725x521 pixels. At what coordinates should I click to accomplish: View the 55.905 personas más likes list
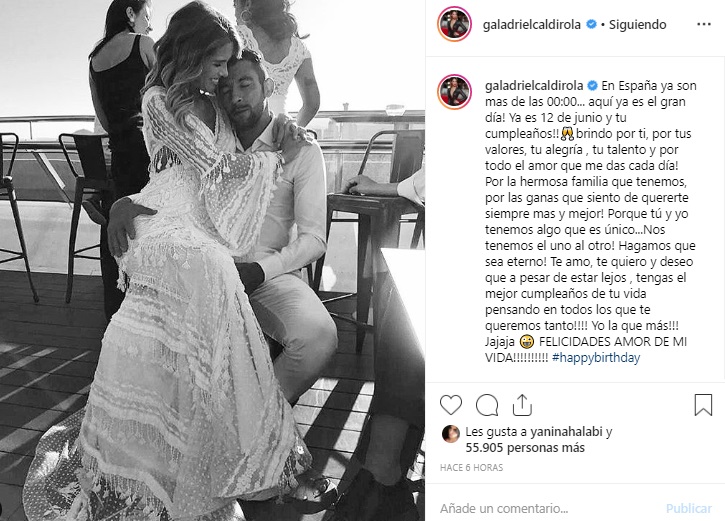(x=525, y=447)
